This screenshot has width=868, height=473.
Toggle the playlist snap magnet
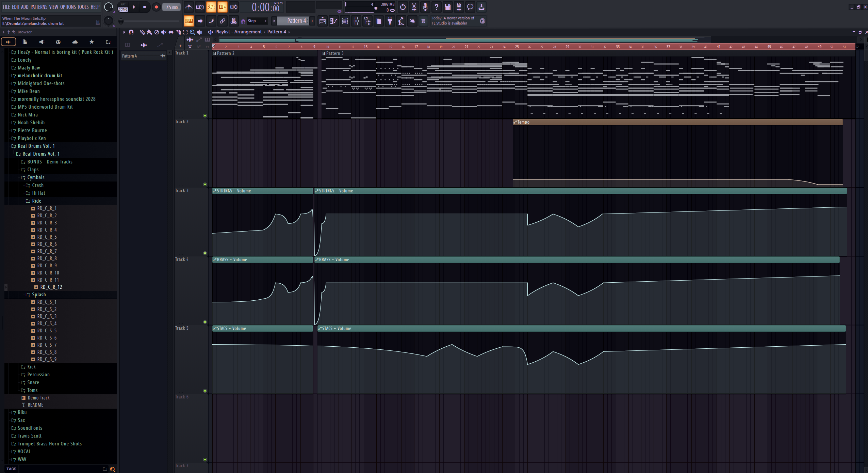coord(131,32)
